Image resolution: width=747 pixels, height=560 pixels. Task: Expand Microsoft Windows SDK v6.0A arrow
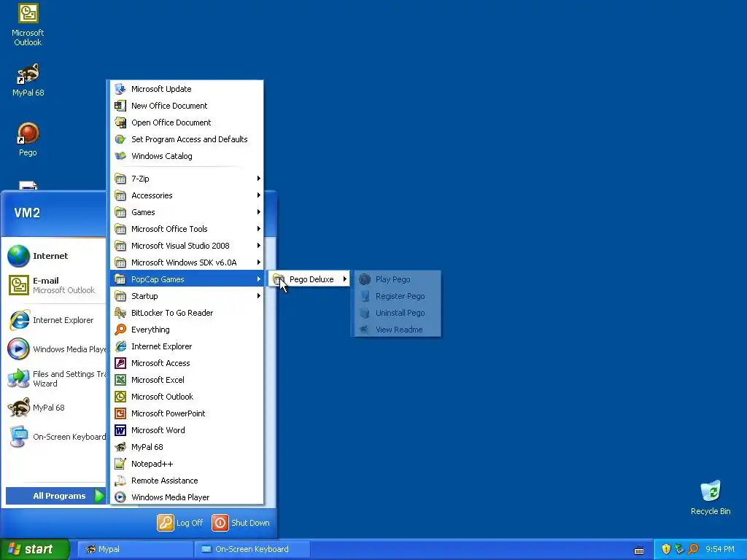[x=259, y=262]
